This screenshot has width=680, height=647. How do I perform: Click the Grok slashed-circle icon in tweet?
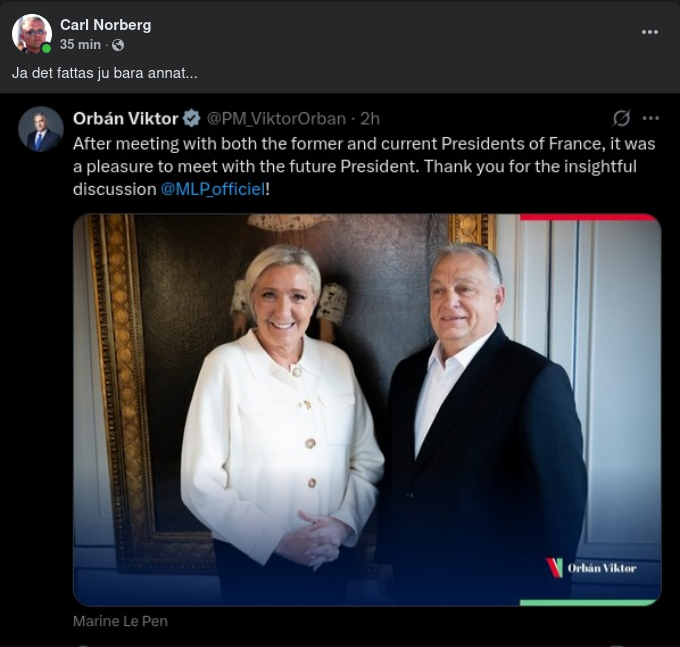(621, 119)
